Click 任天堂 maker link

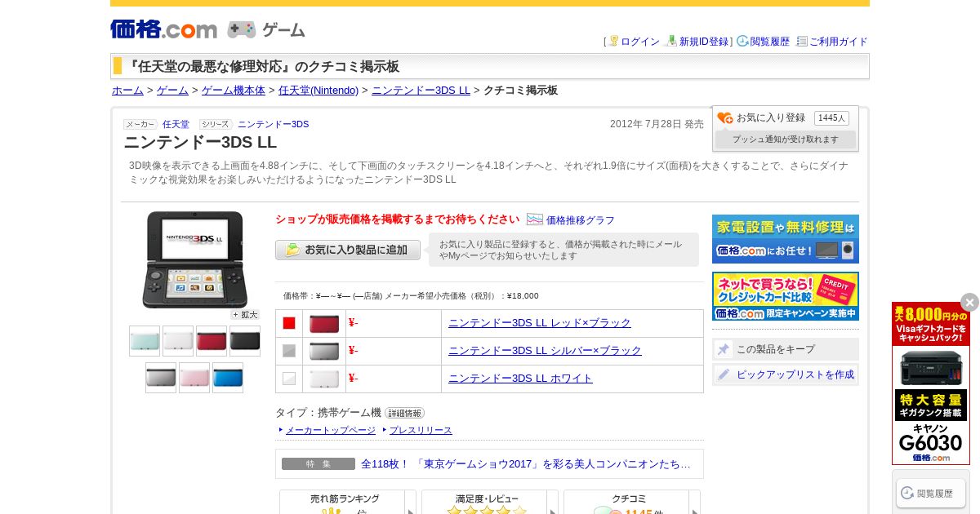point(176,124)
